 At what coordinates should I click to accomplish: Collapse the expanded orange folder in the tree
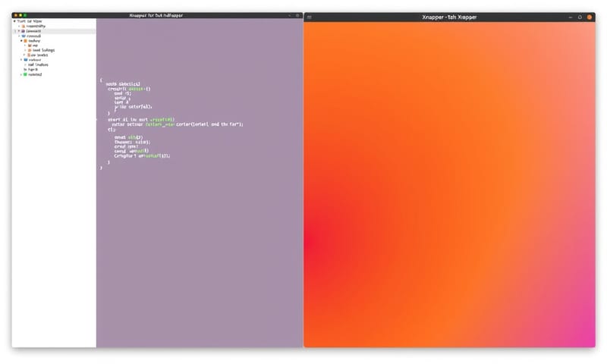(21, 40)
